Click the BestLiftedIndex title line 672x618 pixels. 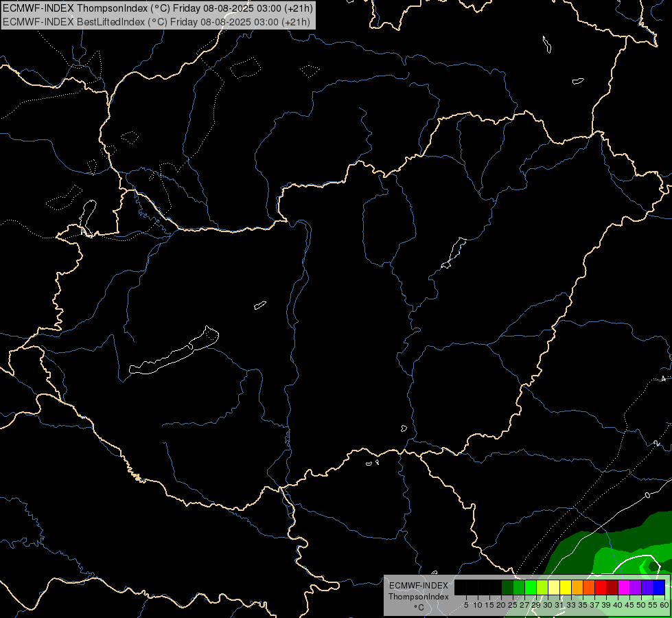pyautogui.click(x=156, y=22)
